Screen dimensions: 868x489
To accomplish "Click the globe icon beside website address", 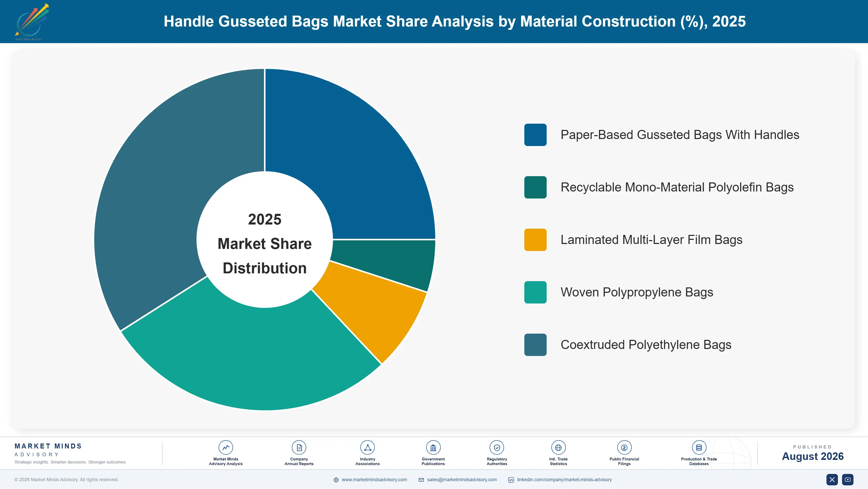I will point(336,480).
